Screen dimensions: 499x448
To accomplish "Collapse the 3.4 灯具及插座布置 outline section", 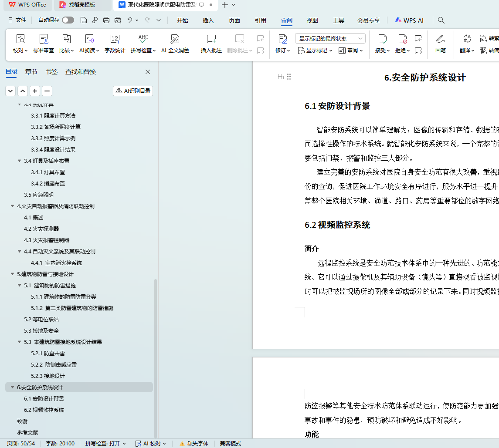I will pyautogui.click(x=20, y=161).
